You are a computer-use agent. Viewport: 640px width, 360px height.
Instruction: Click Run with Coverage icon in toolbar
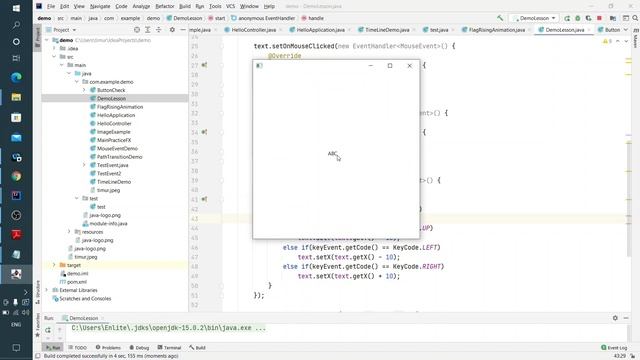point(588,18)
